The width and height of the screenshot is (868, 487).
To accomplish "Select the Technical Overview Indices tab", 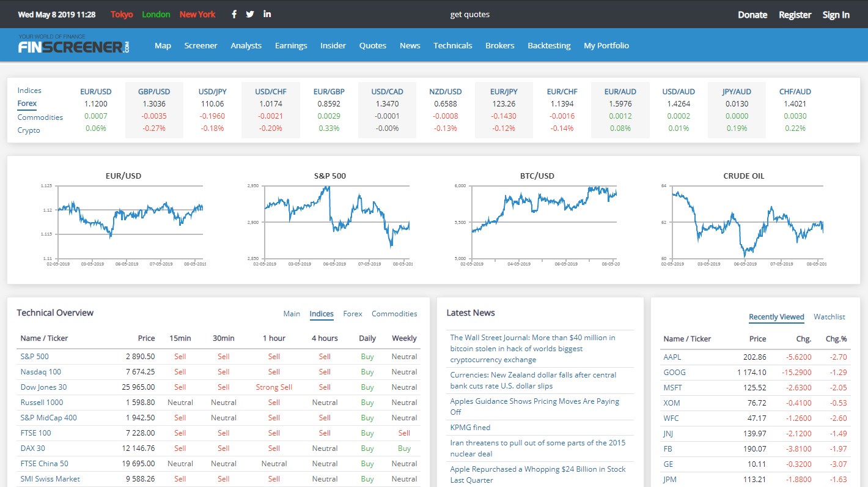I will [322, 314].
